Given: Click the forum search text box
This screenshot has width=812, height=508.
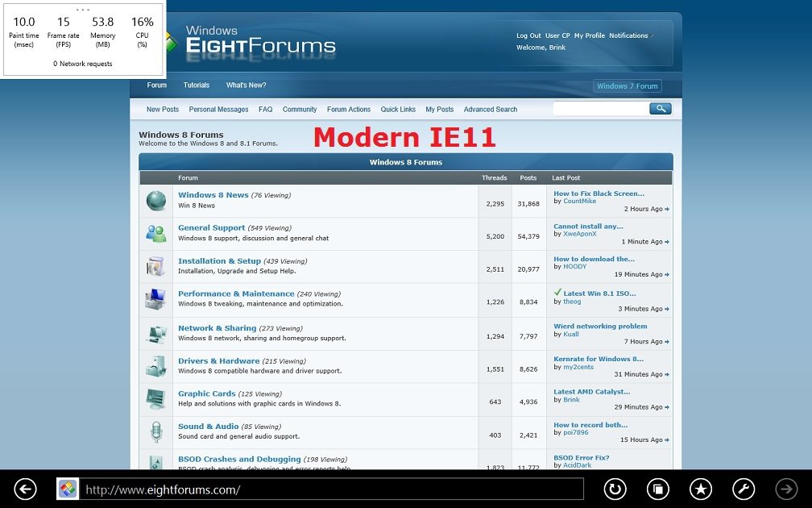Looking at the screenshot, I should (x=599, y=109).
